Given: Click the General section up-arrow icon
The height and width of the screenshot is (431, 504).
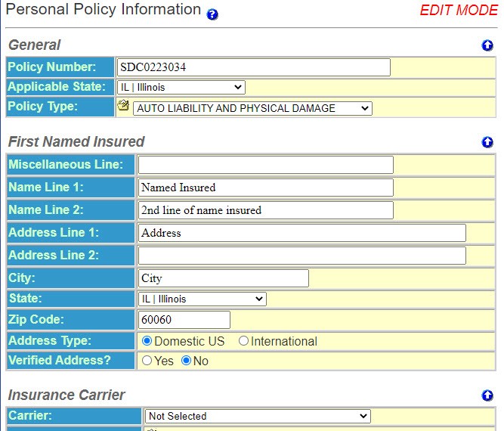Looking at the screenshot, I should (x=487, y=45).
